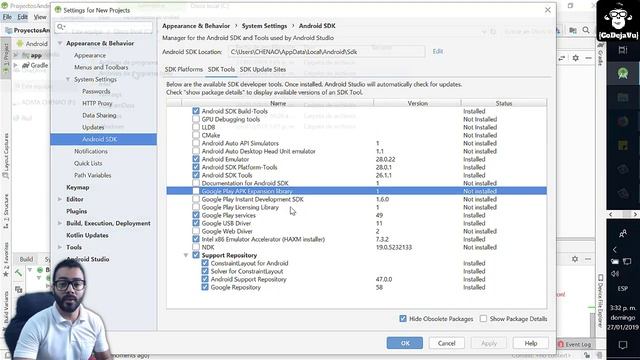
Task: Open HTTP Proxy settings
Action: [97, 103]
